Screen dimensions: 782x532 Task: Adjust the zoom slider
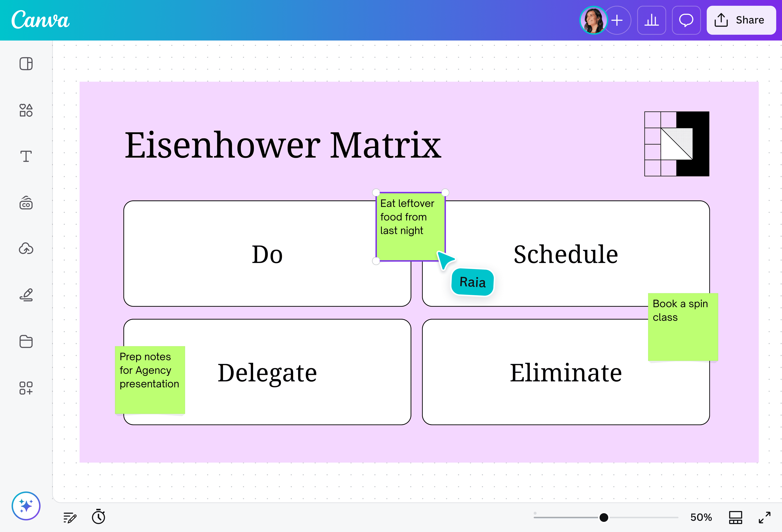point(604,517)
